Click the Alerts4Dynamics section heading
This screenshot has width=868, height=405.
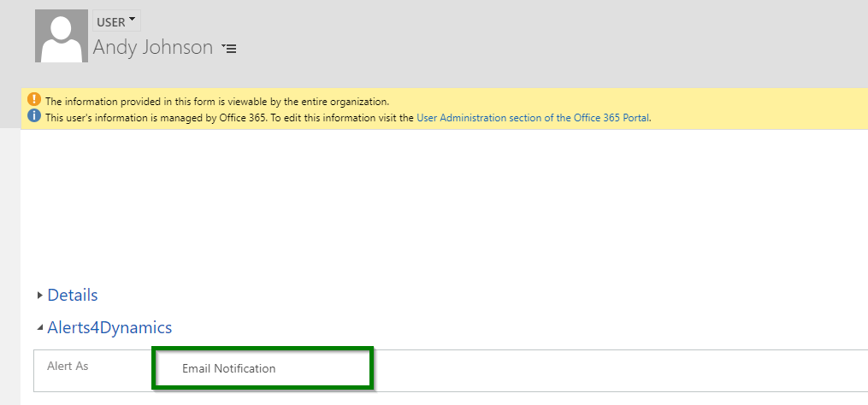tap(109, 327)
